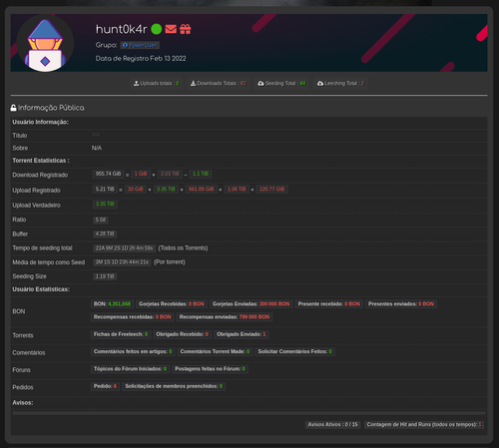Click the upload arrow icon in Uploads totais
The image size is (499, 448).
137,84
